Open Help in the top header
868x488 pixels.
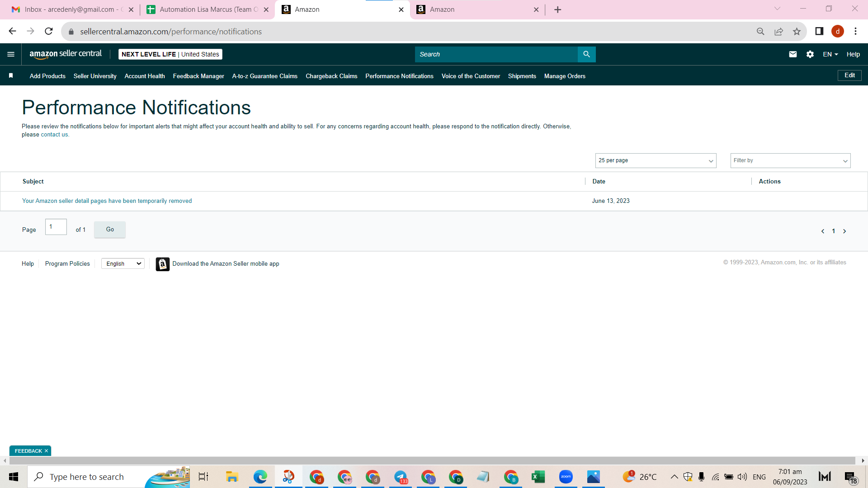point(853,54)
